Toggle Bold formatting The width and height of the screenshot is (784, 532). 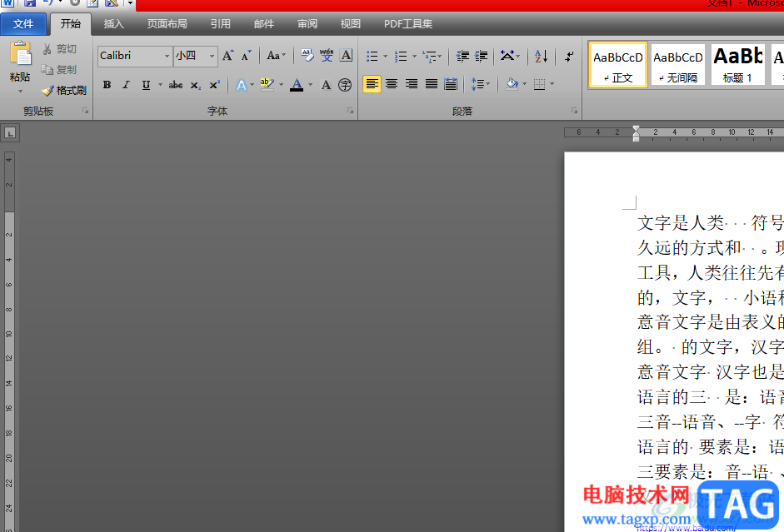click(x=107, y=85)
